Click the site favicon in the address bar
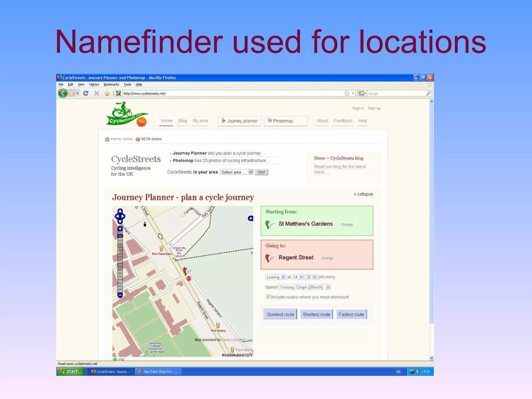Viewport: 532px width, 399px height. pyautogui.click(x=118, y=93)
